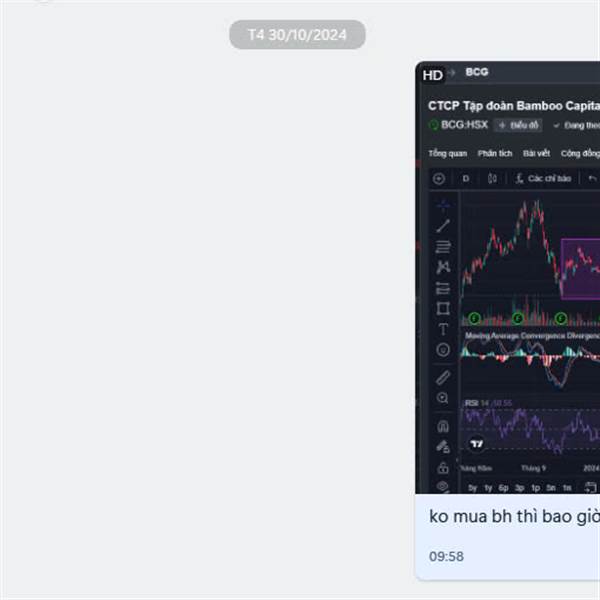Click the '+ Biểu đồ' button
Image resolution: width=600 pixels, height=600 pixels.
point(518,125)
